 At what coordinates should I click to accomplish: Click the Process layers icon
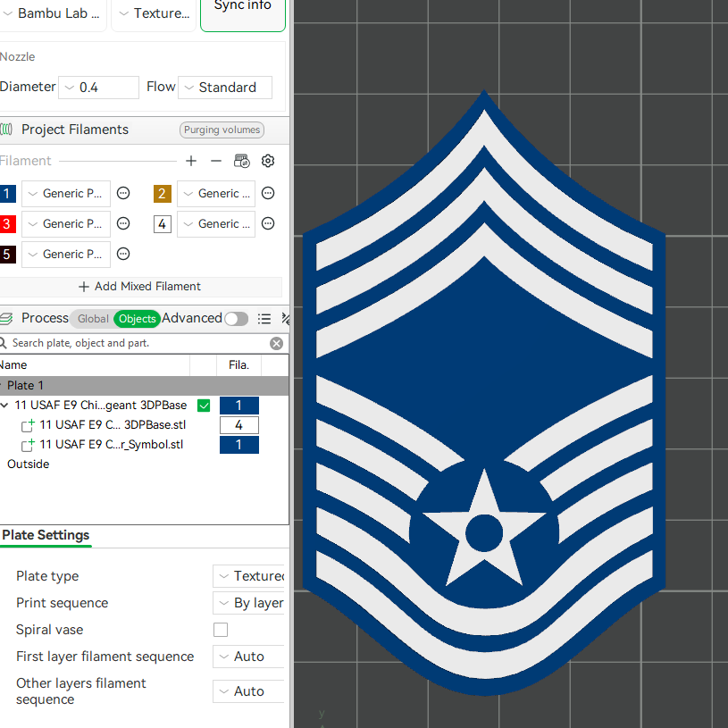click(5, 319)
